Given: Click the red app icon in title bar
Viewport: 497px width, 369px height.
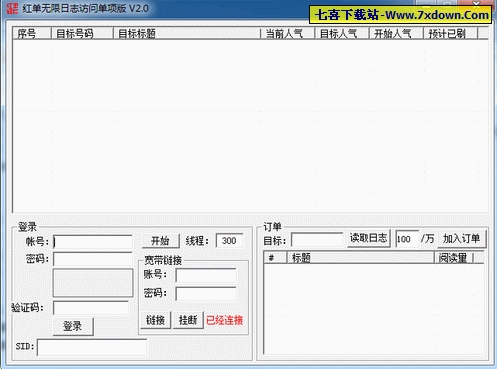Looking at the screenshot, I should [12, 8].
